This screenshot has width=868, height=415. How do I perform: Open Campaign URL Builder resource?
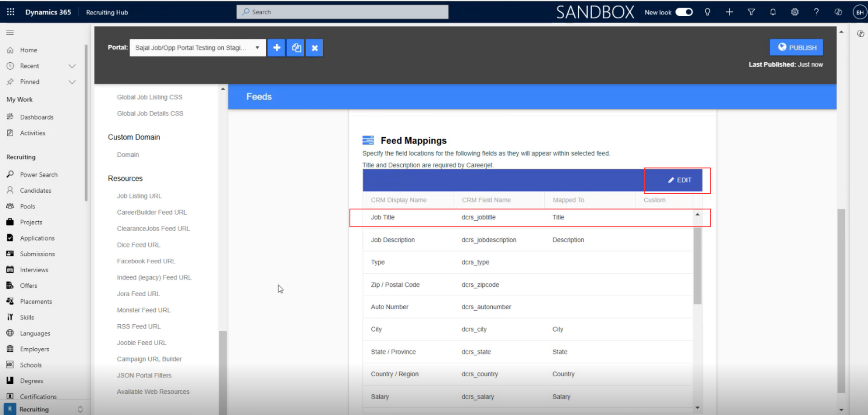[149, 359]
